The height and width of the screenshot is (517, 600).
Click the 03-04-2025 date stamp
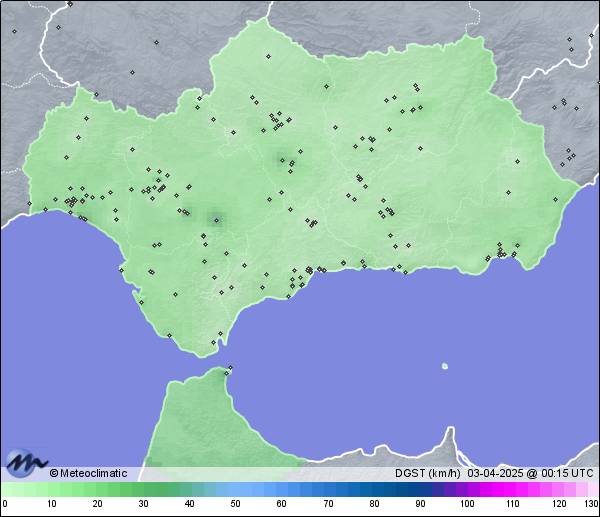click(495, 473)
